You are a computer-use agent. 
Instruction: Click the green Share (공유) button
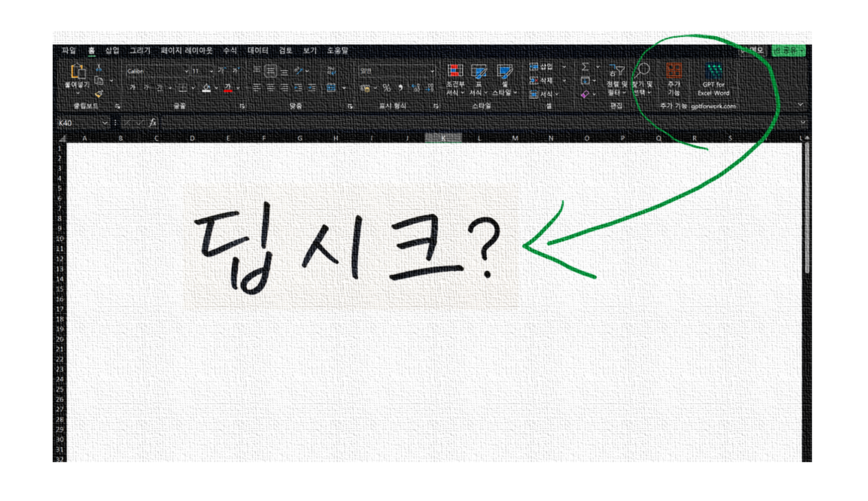788,51
